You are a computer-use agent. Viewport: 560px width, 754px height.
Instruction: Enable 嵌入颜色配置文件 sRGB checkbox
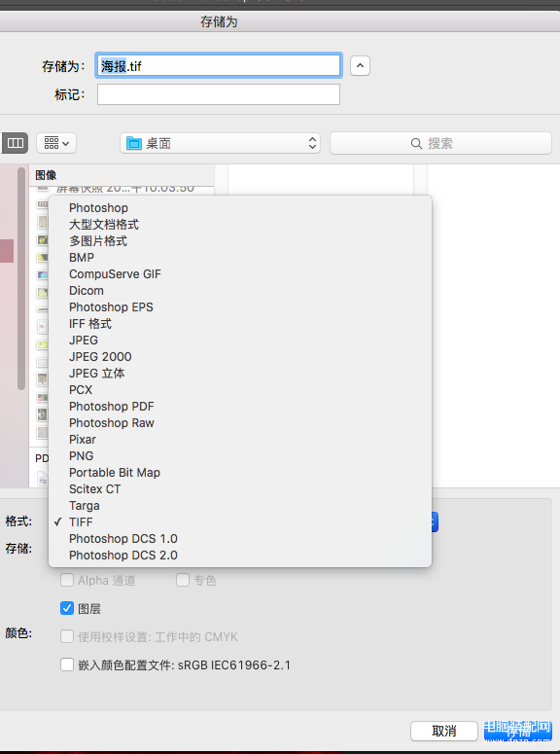coord(67,665)
